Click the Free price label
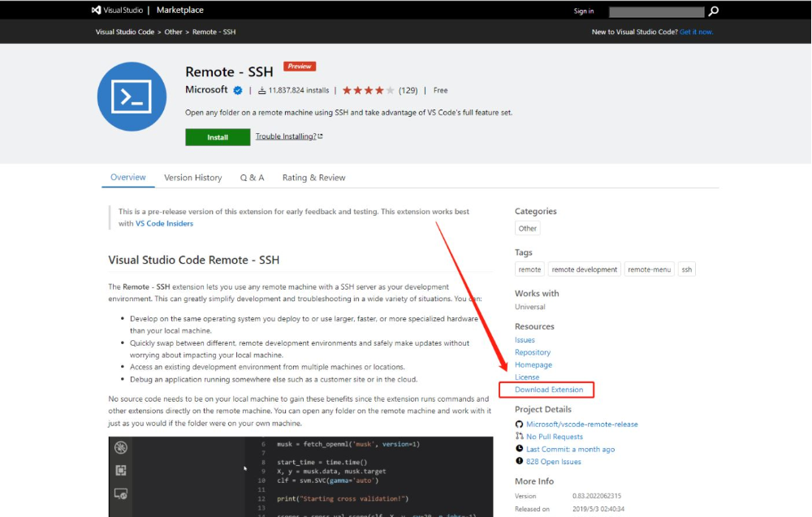812x517 pixels. point(441,90)
